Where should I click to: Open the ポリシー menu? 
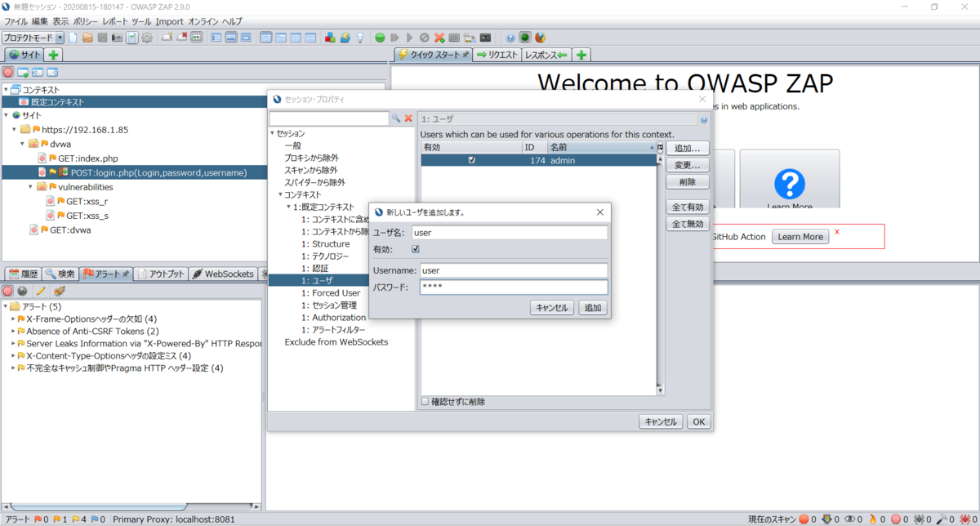tap(85, 21)
